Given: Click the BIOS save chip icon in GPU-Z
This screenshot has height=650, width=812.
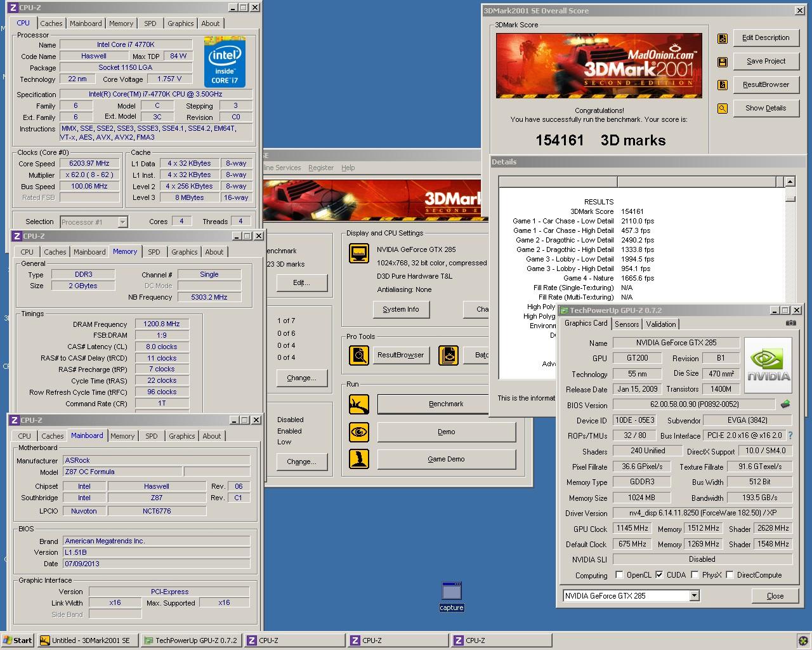Looking at the screenshot, I should click(x=785, y=404).
